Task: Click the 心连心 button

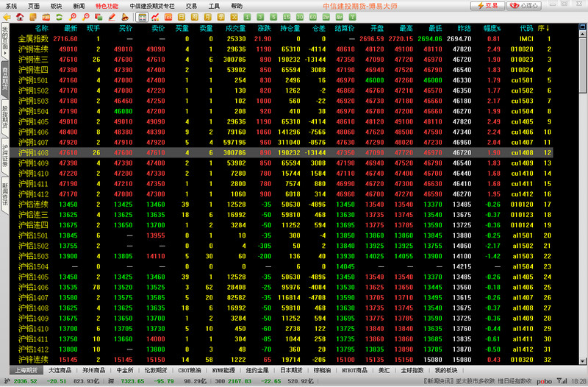Action: (x=524, y=5)
